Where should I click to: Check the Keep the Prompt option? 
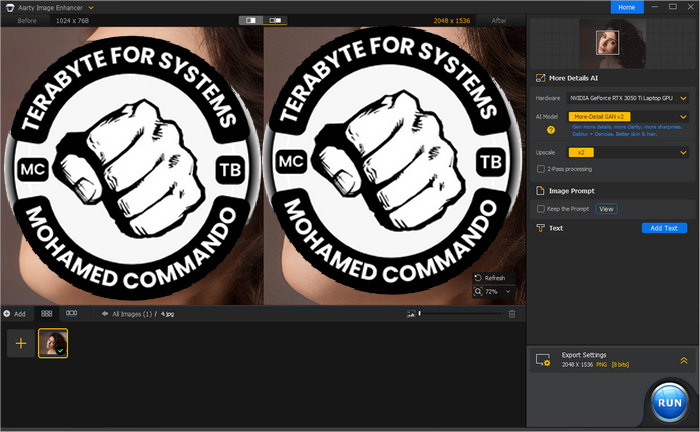(541, 209)
